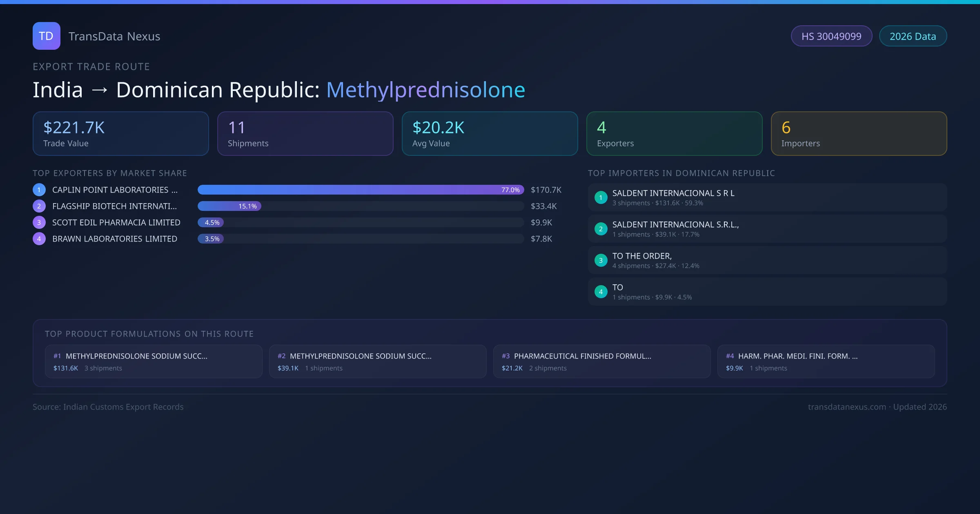Screen dimensions: 980x514
Task: Select the 11 Shipments stat card
Action: click(x=305, y=134)
